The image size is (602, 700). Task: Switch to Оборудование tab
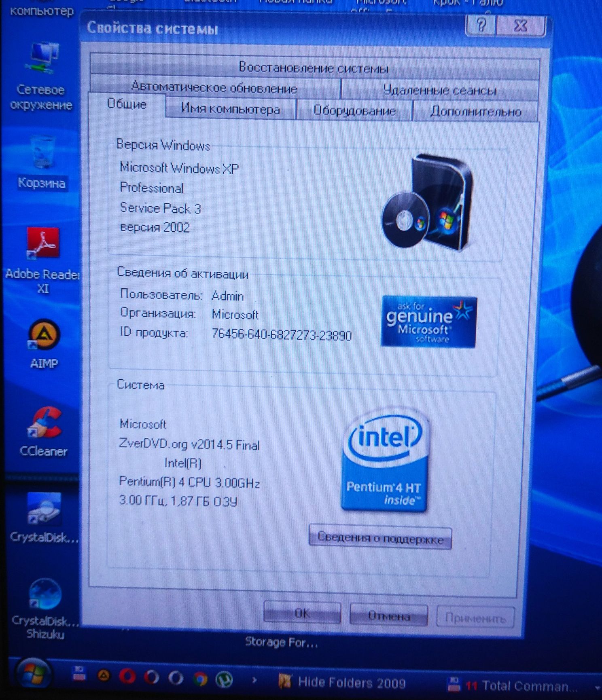[x=354, y=110]
